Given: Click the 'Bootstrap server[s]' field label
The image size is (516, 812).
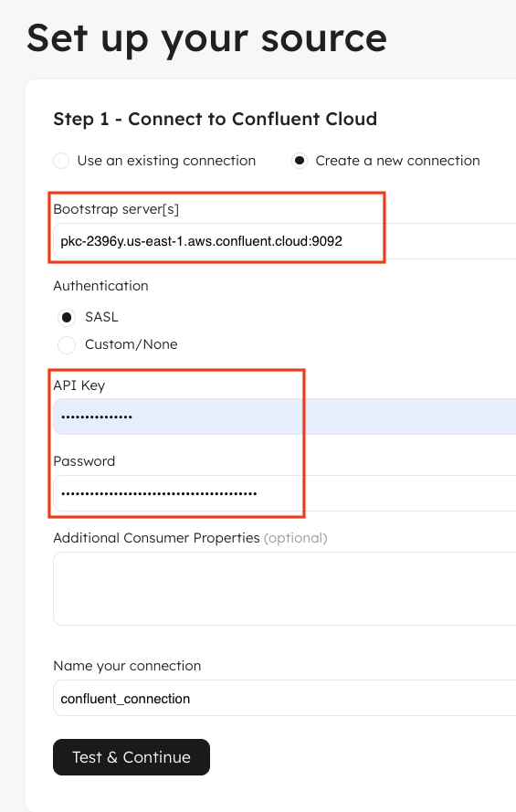Looking at the screenshot, I should [116, 209].
